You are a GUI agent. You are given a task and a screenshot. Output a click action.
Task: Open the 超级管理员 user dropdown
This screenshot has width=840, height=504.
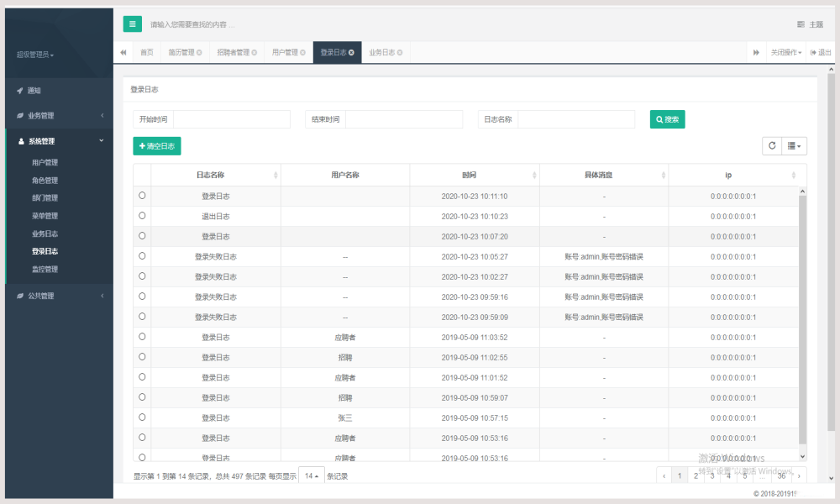coord(35,55)
